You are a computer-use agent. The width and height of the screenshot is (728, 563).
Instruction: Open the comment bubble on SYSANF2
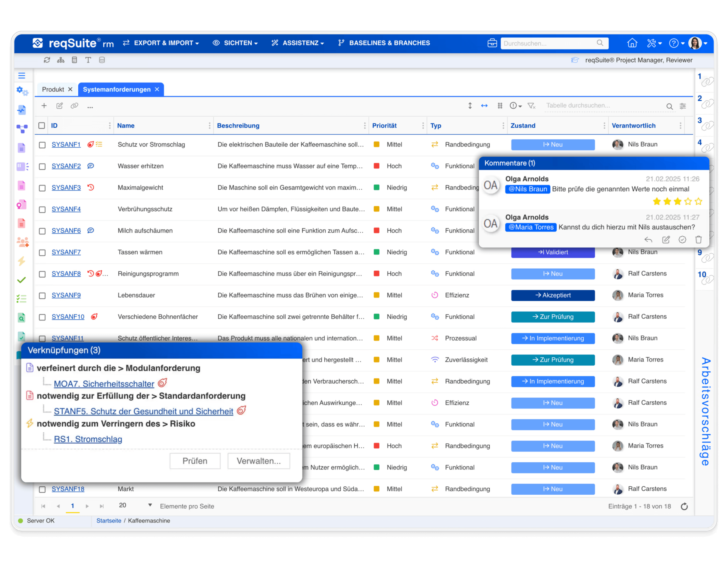pyautogui.click(x=90, y=166)
